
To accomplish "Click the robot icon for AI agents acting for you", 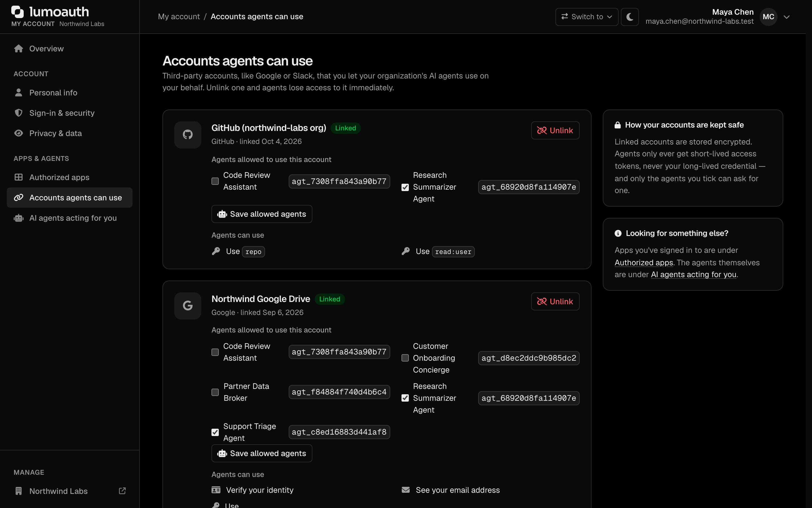I will pyautogui.click(x=18, y=218).
